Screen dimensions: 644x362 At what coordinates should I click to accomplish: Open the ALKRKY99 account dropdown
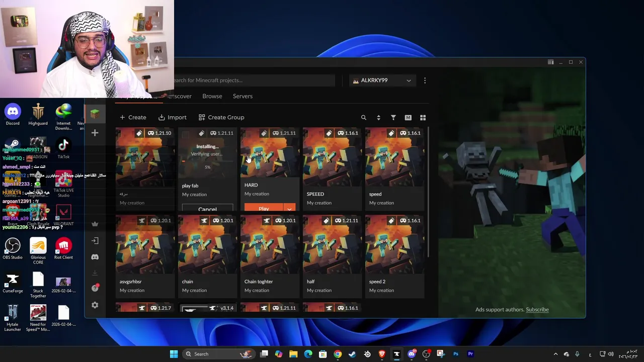[x=382, y=80]
